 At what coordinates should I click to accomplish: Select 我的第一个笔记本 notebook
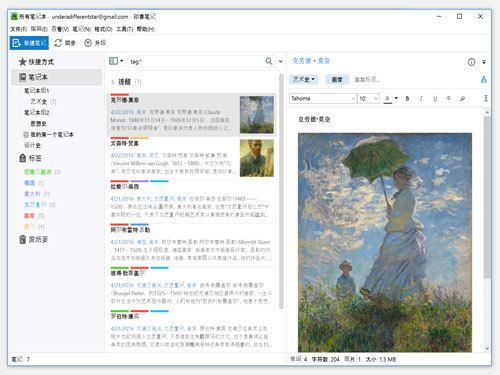[48, 135]
